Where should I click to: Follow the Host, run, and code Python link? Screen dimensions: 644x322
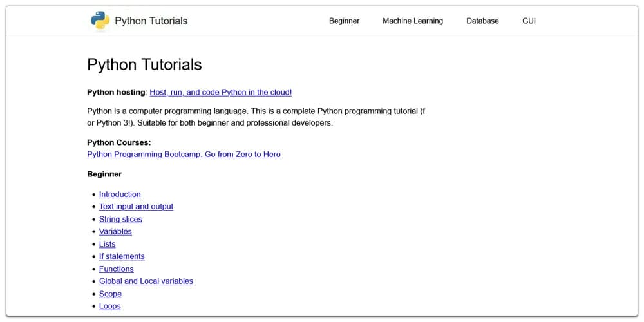[220, 92]
